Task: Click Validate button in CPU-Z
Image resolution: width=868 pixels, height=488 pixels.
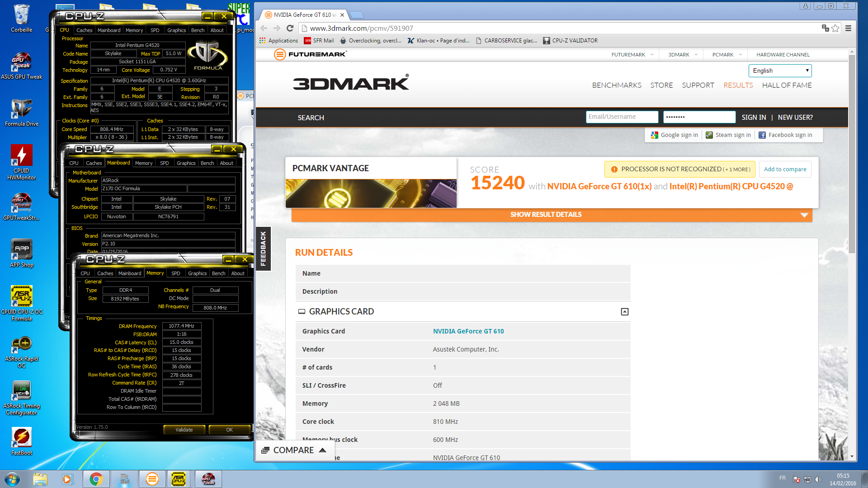Action: pyautogui.click(x=184, y=430)
